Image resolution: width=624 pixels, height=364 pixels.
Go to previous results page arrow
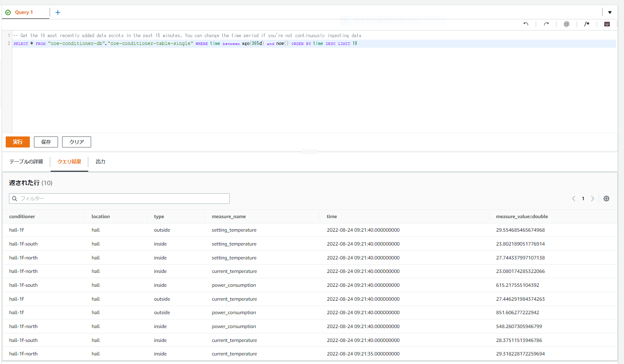pos(574,199)
